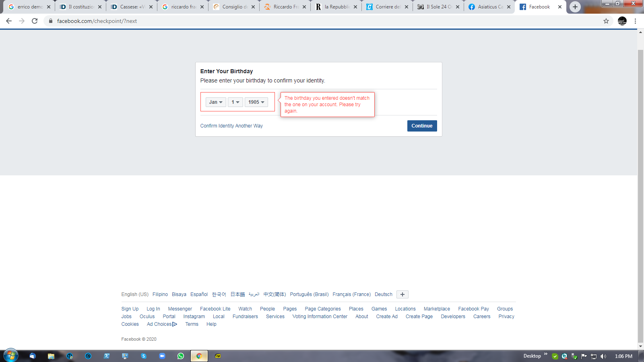Open the yellow PDF app in taskbar
Image resolution: width=644 pixels, height=362 pixels.
click(218, 356)
